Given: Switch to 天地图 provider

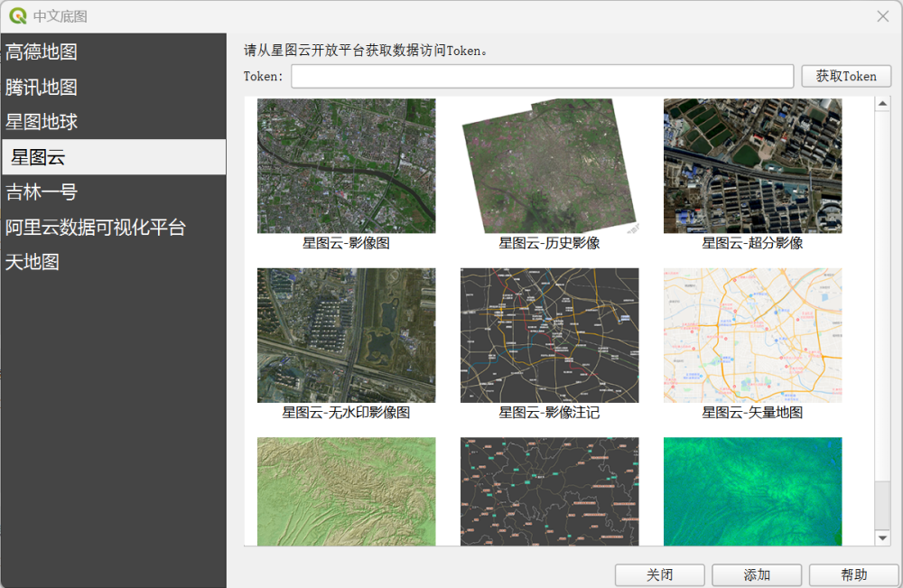Looking at the screenshot, I should tap(33, 263).
